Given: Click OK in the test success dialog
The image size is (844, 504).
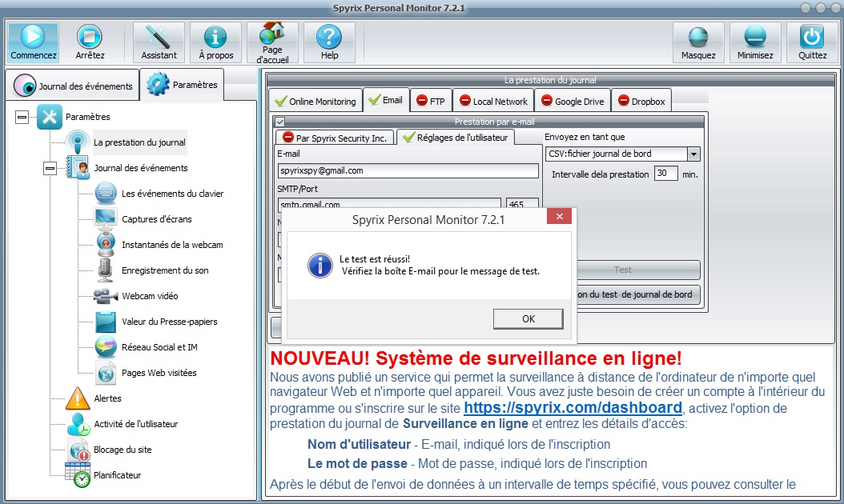Looking at the screenshot, I should (528, 319).
